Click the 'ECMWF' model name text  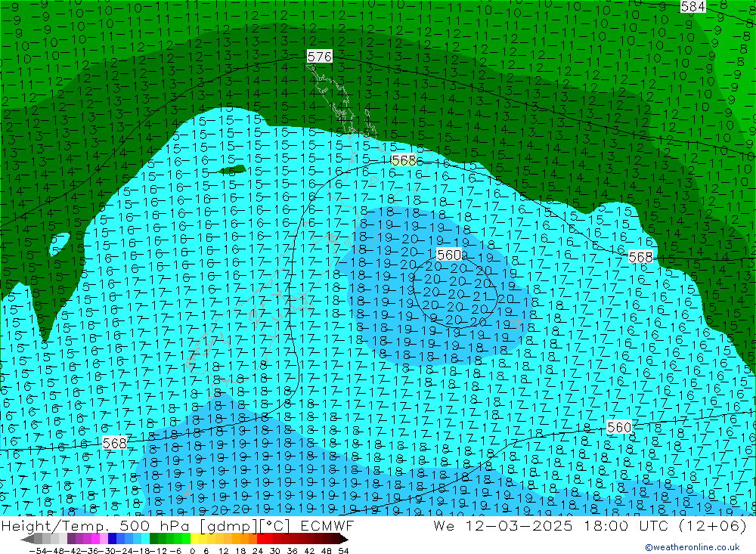[327, 526]
